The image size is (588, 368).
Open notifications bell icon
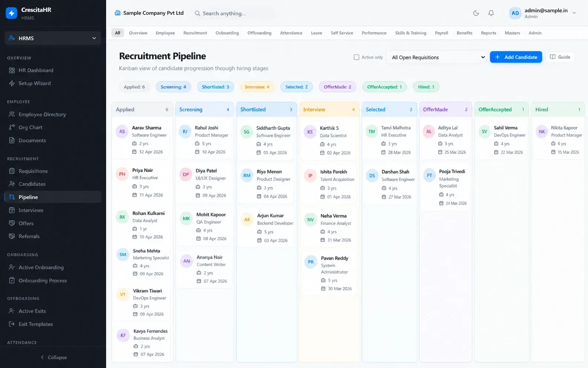pyautogui.click(x=491, y=13)
